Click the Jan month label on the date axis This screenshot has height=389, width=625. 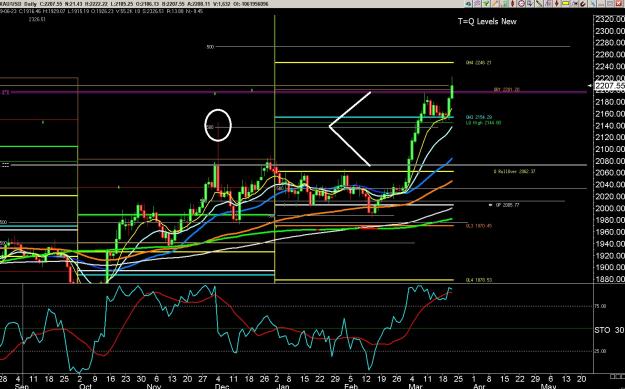(x=282, y=386)
